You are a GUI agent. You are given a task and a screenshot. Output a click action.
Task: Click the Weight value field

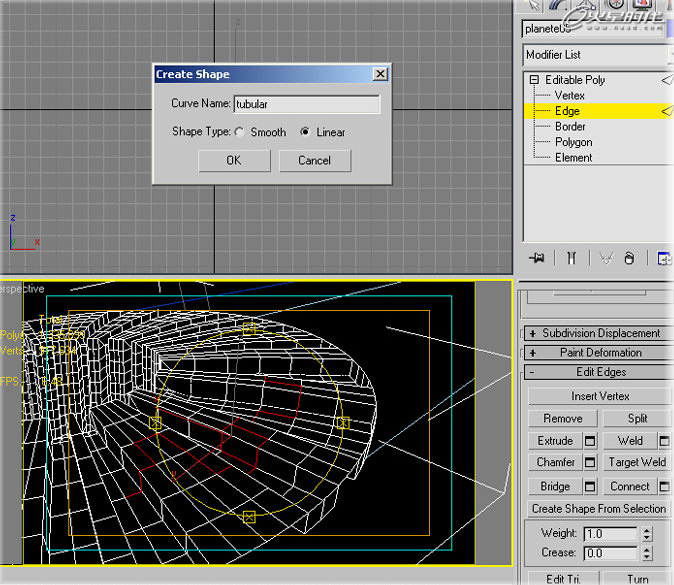pyautogui.click(x=610, y=534)
